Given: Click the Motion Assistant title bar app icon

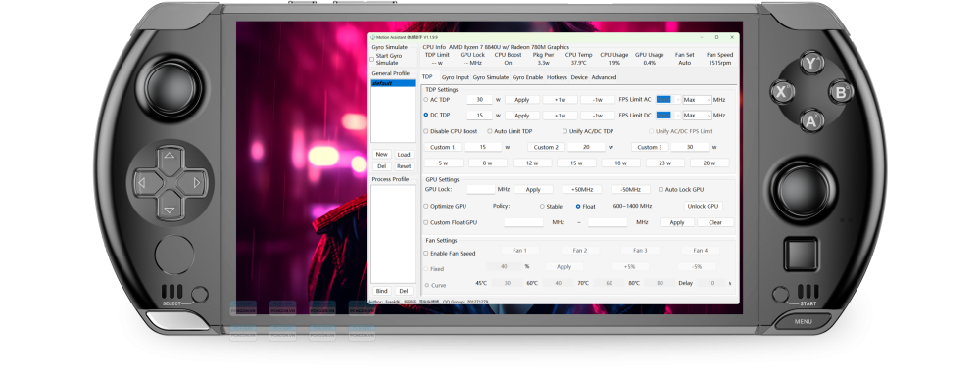Looking at the screenshot, I should coord(373,37).
